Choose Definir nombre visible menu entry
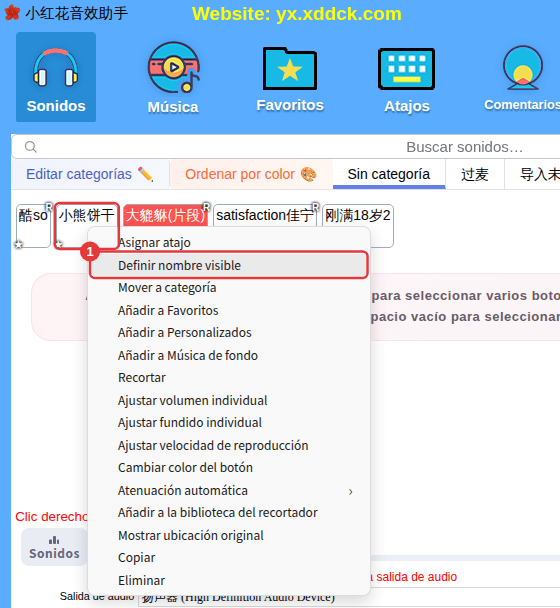This screenshot has height=608, width=560. tap(229, 266)
